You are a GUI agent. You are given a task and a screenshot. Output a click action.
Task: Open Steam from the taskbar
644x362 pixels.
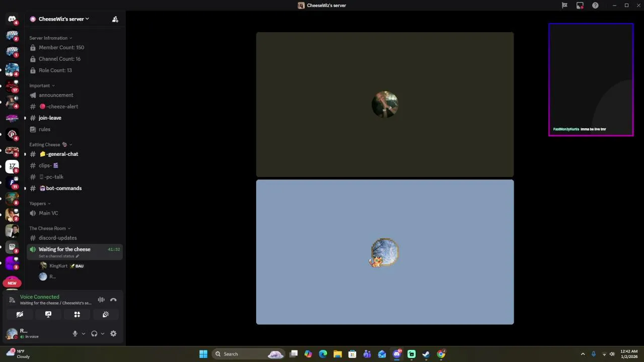click(426, 354)
